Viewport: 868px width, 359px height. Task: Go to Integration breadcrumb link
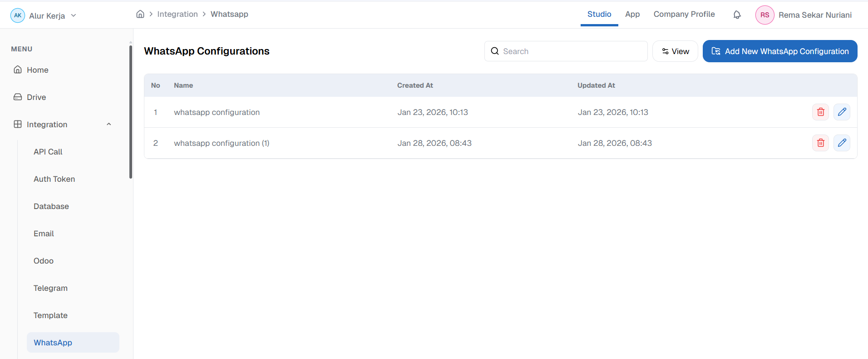178,14
